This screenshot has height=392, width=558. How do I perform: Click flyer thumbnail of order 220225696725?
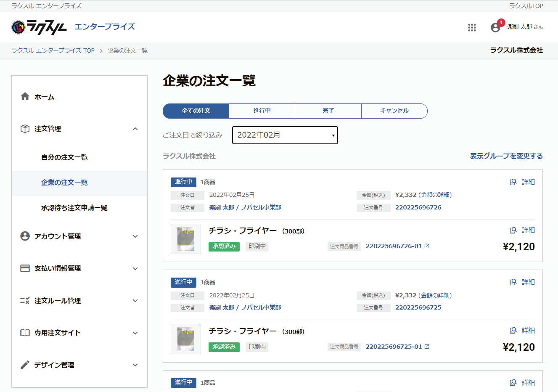click(x=186, y=339)
